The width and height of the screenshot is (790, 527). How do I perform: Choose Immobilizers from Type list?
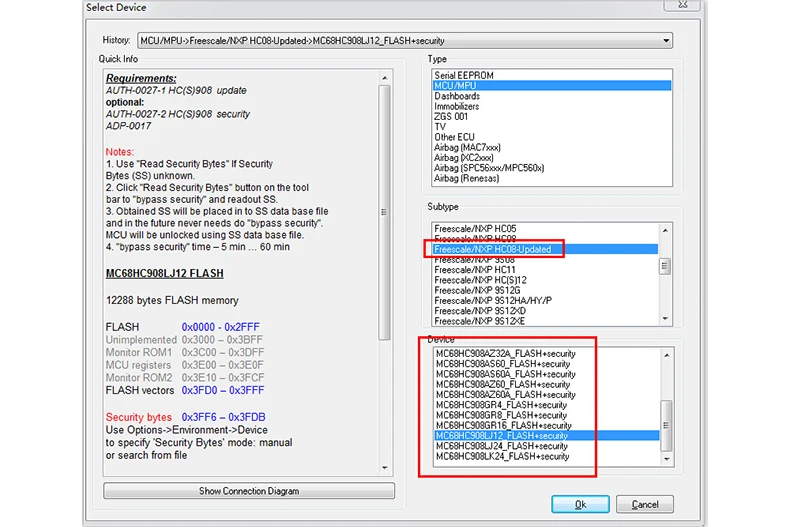click(x=456, y=106)
